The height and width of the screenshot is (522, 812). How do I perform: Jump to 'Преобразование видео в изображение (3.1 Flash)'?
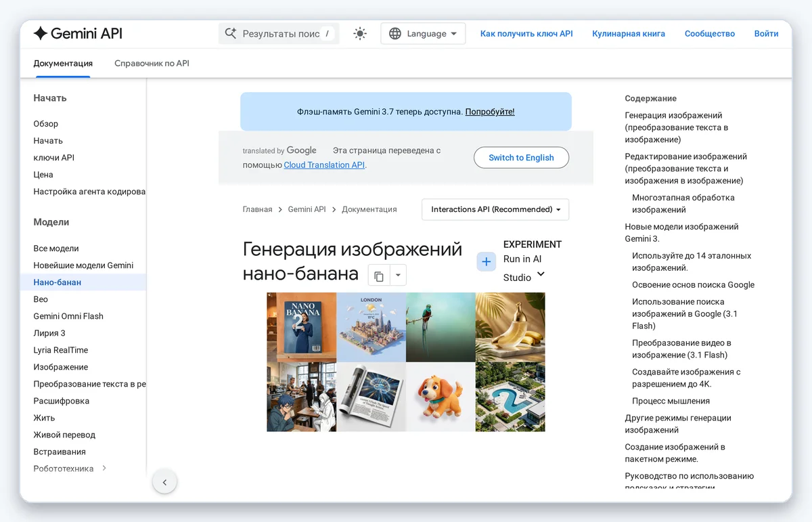click(681, 349)
